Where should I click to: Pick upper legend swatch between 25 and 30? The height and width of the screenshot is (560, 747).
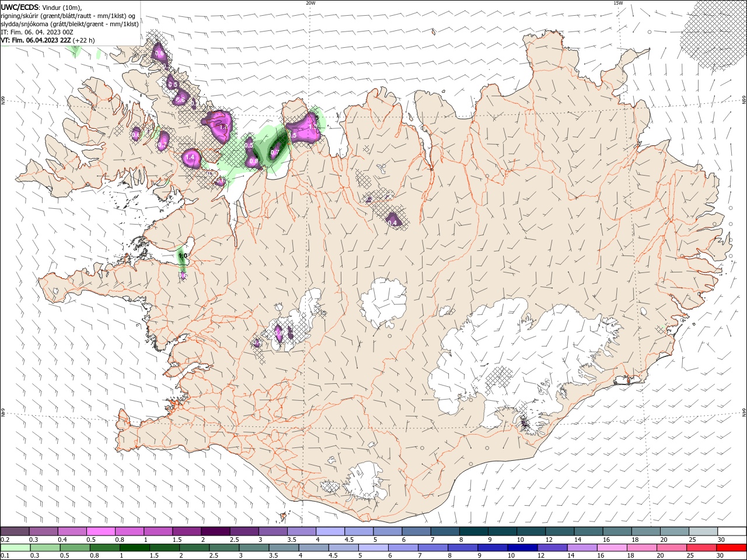click(x=703, y=531)
